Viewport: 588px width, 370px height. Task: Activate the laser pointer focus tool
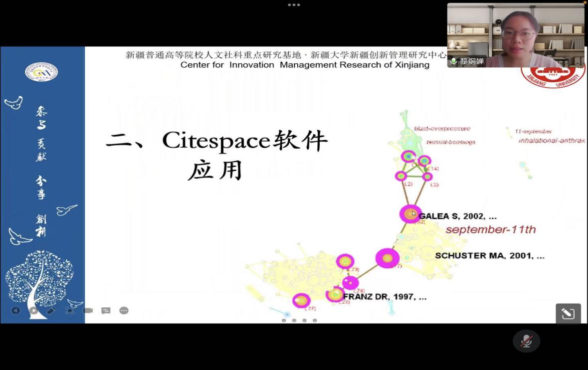70,310
